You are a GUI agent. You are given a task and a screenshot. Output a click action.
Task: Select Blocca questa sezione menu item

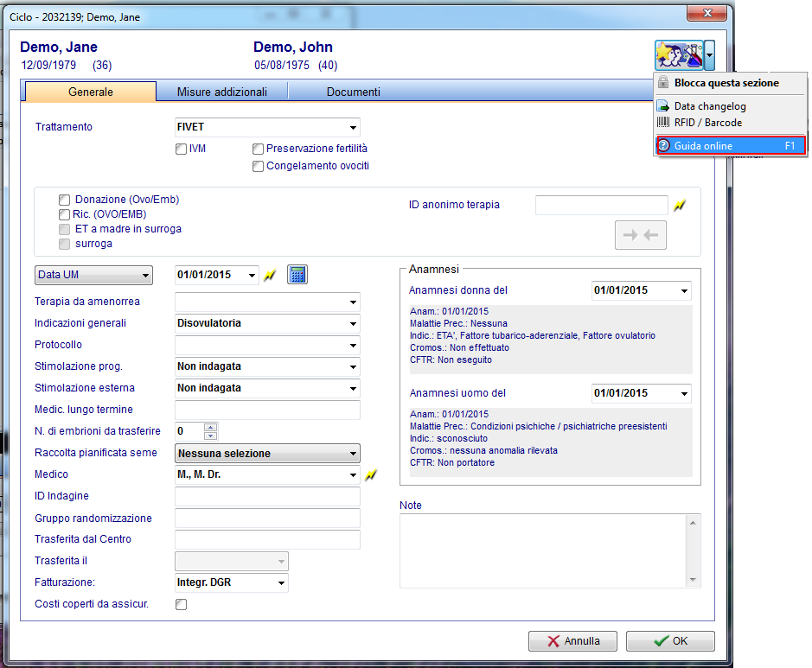730,83
